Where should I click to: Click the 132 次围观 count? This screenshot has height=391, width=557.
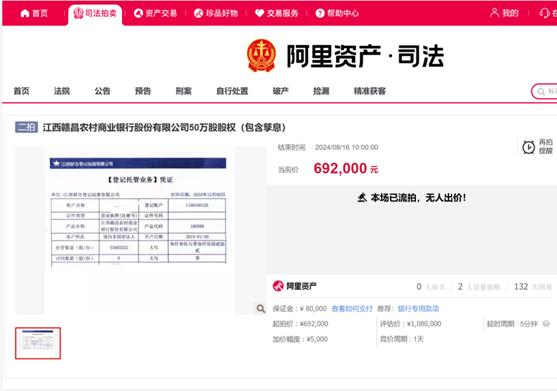tap(533, 287)
